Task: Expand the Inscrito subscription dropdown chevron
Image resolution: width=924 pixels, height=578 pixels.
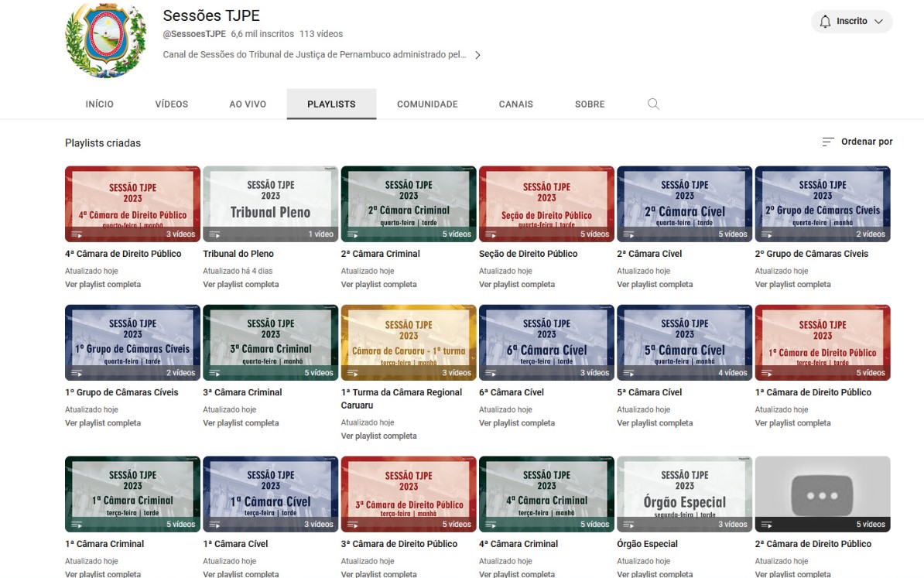Action: click(878, 21)
